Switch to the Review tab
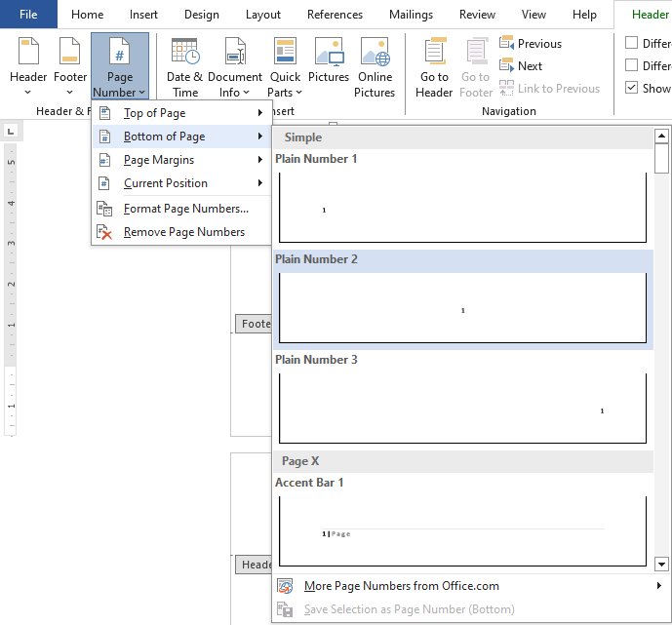The height and width of the screenshot is (625, 672). point(477,14)
